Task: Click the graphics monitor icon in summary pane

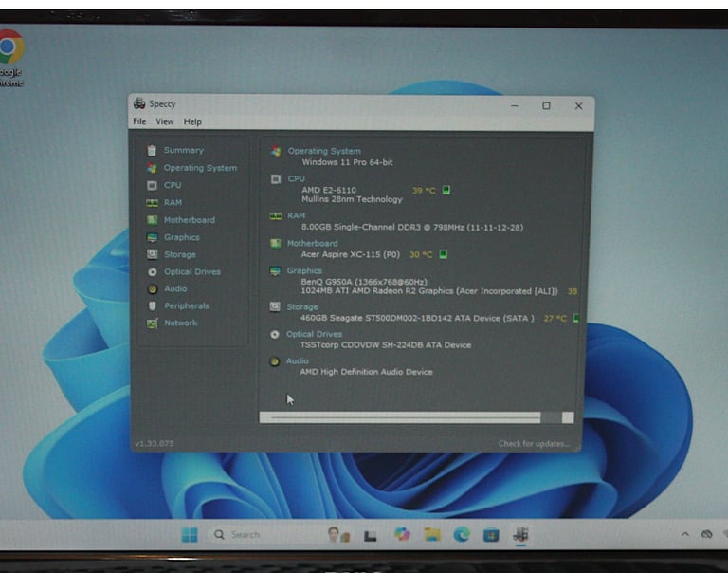Action: [x=275, y=271]
